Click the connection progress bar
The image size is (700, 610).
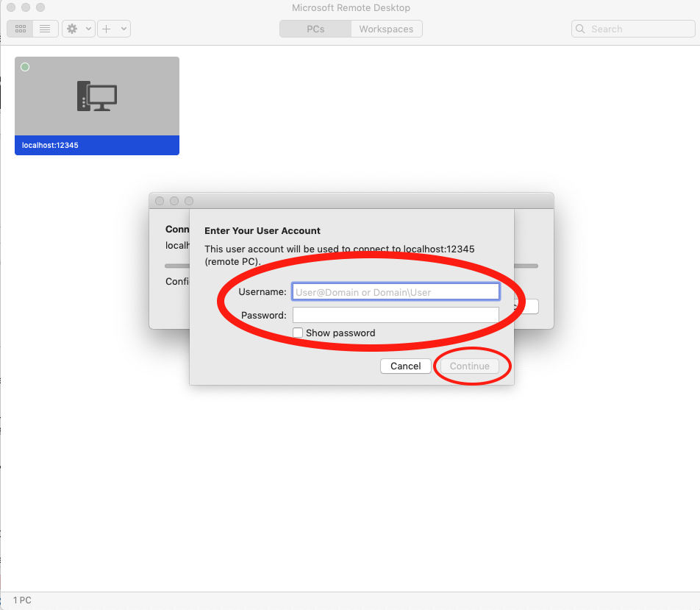526,266
